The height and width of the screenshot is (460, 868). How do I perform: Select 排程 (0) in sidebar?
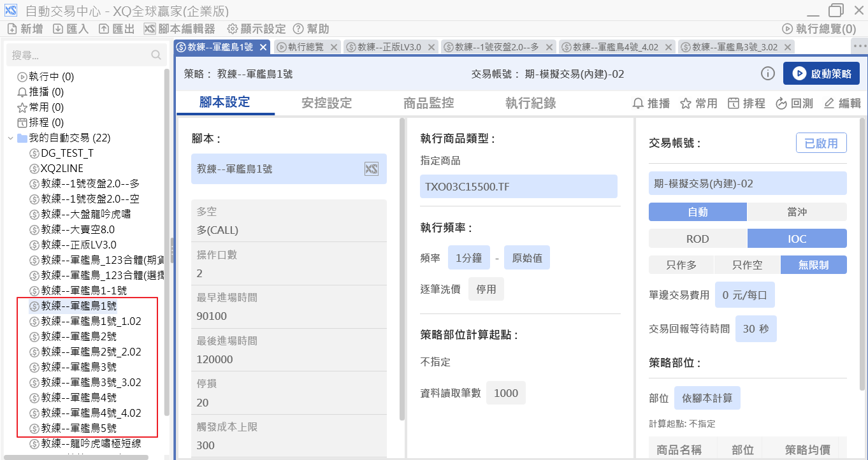[x=41, y=122]
